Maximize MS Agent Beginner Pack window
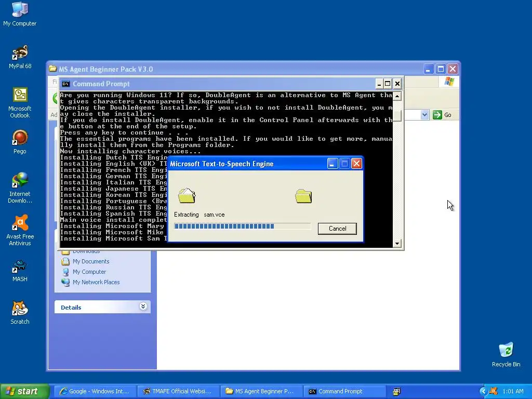The image size is (532, 399). click(441, 69)
